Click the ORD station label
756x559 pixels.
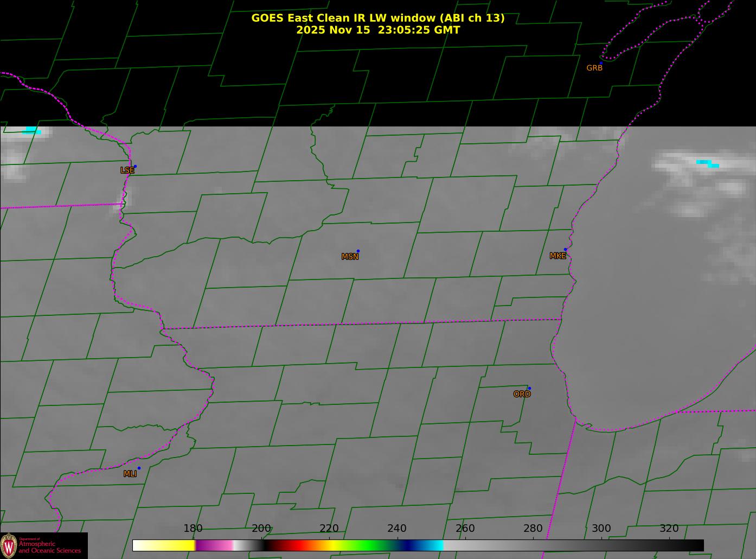click(x=522, y=395)
